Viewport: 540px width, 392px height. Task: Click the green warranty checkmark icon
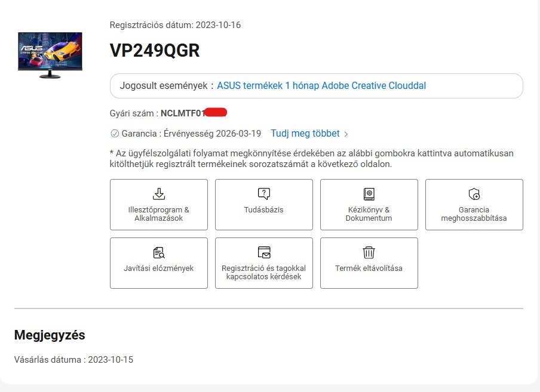click(x=115, y=134)
